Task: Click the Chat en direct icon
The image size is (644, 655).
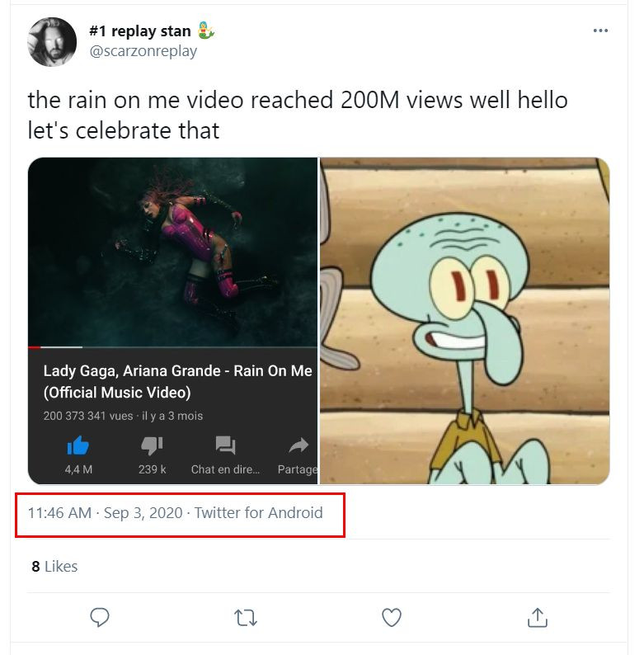Action: [x=225, y=446]
